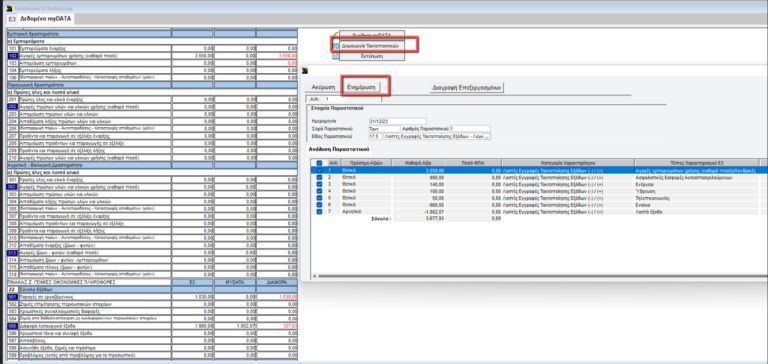Click the ΔΙΑΦΟΡΑ column header in table Z
Screen dimensions: 768x364
[277, 283]
